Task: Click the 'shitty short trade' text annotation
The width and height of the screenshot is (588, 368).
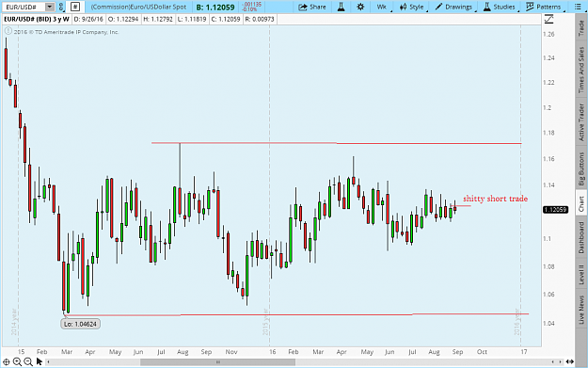Action: pos(496,199)
